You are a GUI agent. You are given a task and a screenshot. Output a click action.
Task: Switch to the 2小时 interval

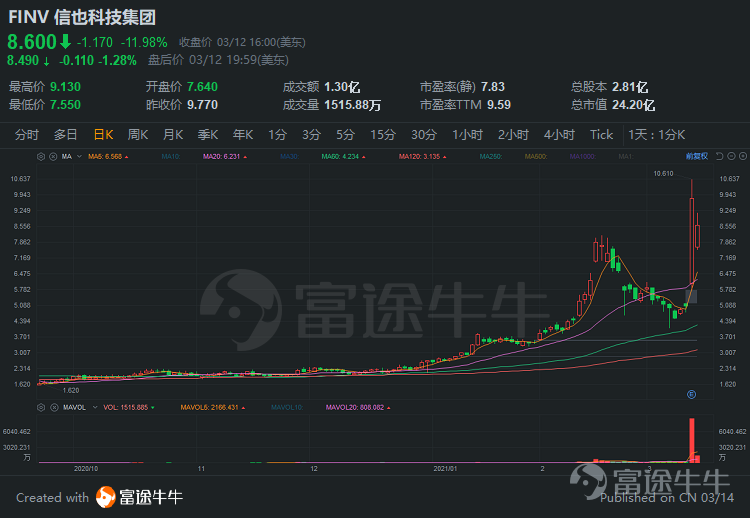[513, 135]
